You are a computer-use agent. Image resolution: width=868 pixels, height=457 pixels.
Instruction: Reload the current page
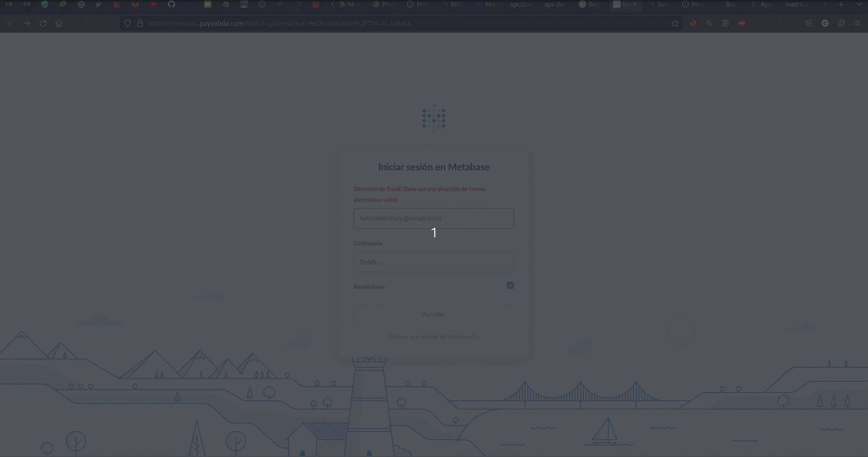click(x=43, y=23)
